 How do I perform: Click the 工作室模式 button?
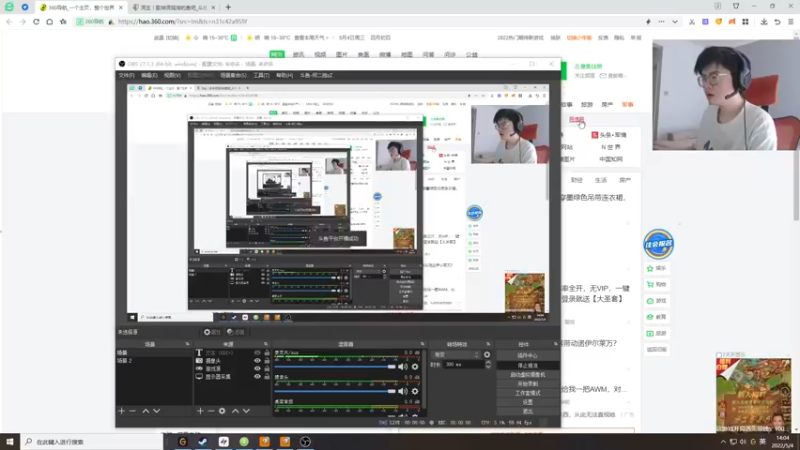click(x=528, y=393)
